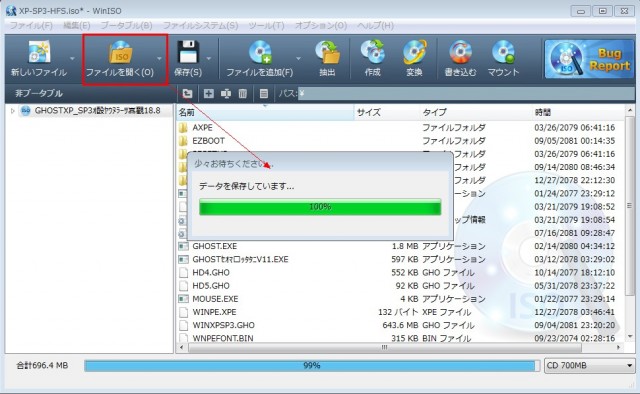Open the オプション(O) menu
The height and width of the screenshot is (394, 640).
coord(321,25)
